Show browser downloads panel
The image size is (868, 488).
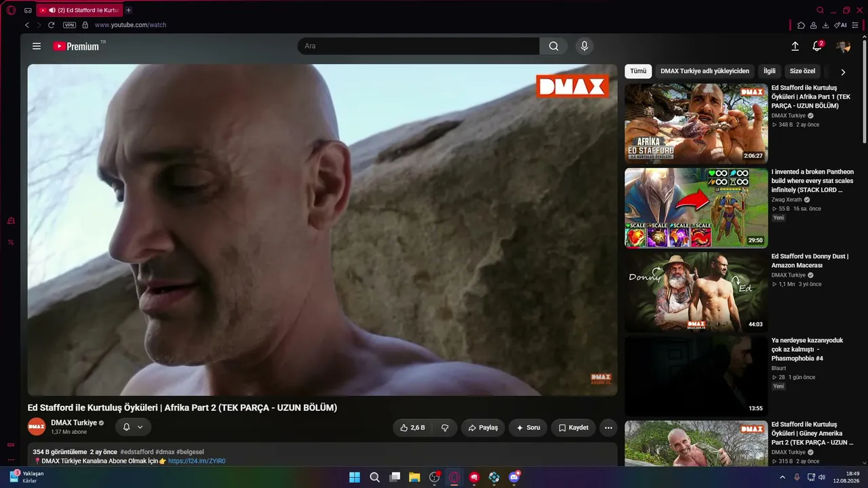tap(825, 25)
